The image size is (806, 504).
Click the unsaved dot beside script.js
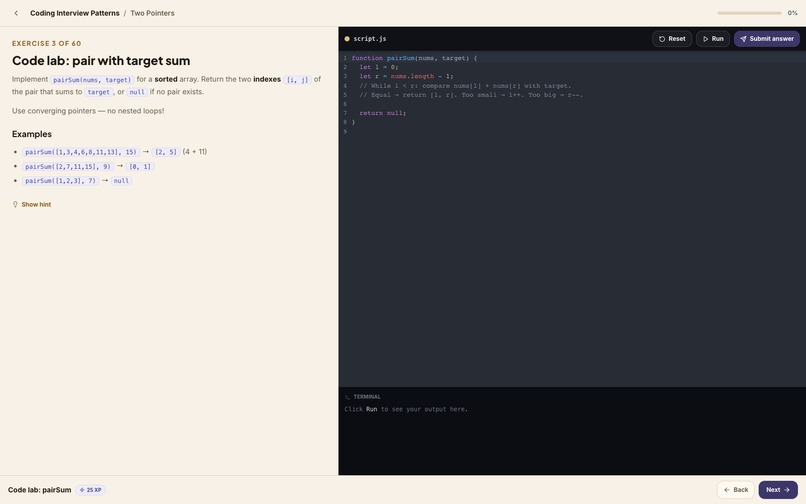[347, 39]
